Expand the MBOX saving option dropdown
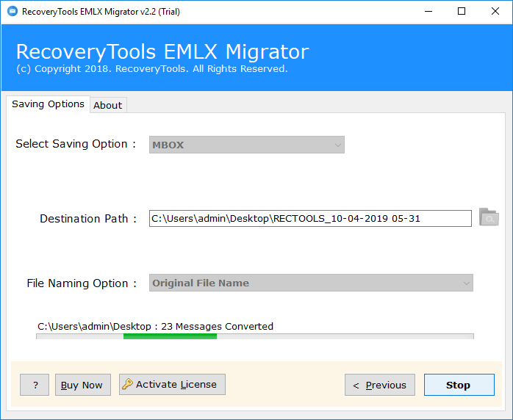Viewport: 513px width, 420px height. tap(247, 145)
